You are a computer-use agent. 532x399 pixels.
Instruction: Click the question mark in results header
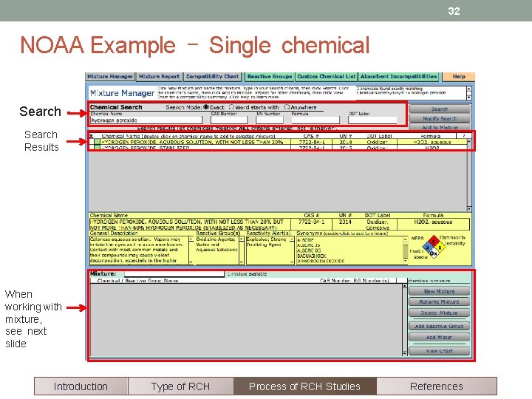[463, 136]
